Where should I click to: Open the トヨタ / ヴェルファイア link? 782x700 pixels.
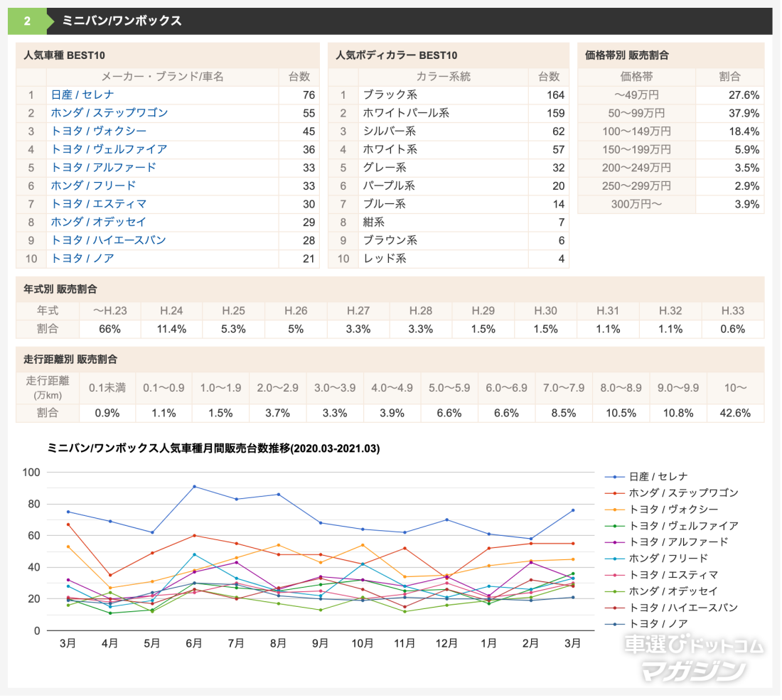[x=109, y=149]
